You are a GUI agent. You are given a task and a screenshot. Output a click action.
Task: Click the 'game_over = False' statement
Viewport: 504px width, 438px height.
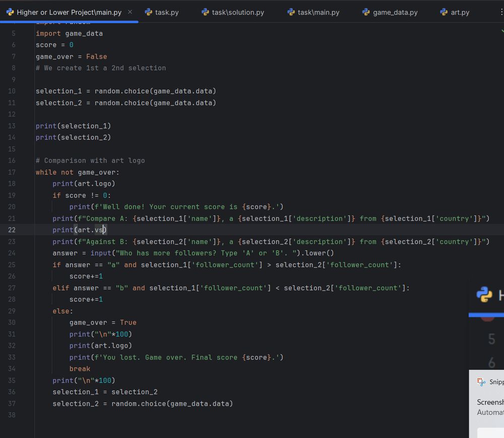71,56
